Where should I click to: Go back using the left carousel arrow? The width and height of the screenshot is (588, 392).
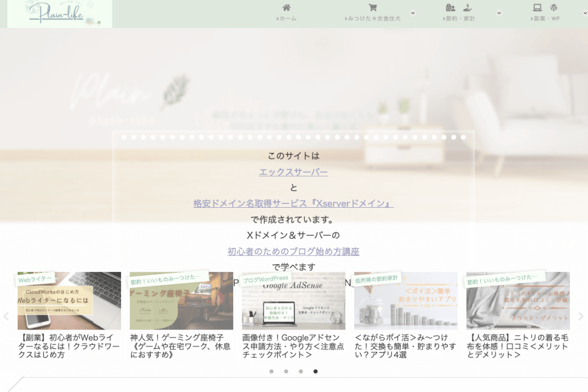(6, 315)
